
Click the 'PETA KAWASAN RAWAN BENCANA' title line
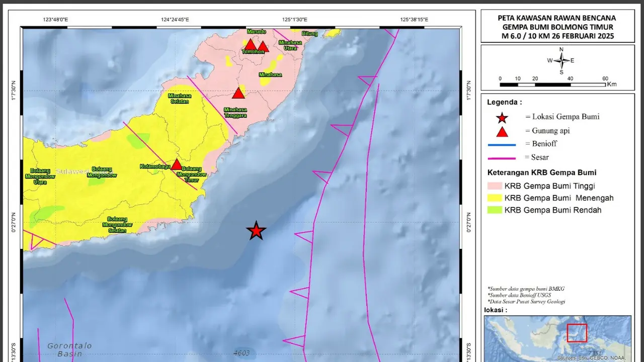tap(557, 18)
